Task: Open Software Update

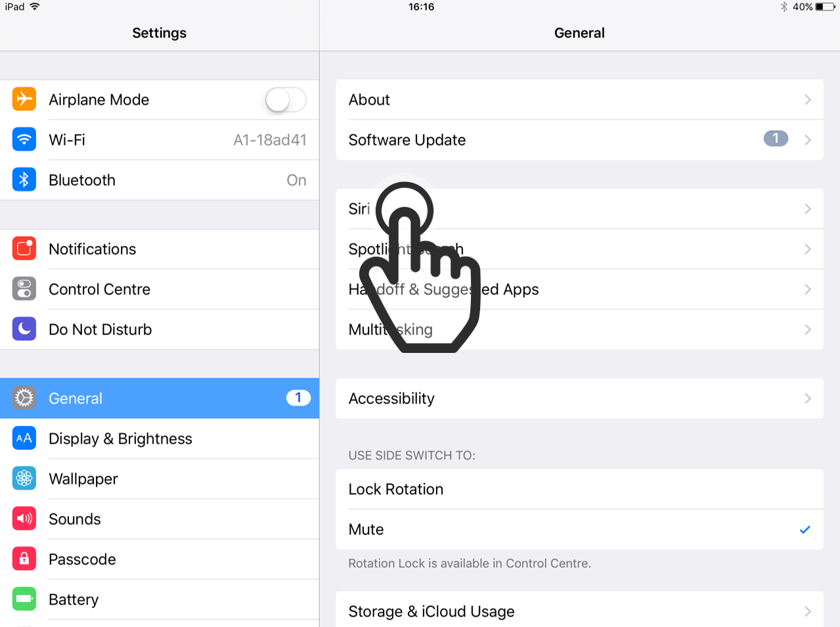Action: 579,139
